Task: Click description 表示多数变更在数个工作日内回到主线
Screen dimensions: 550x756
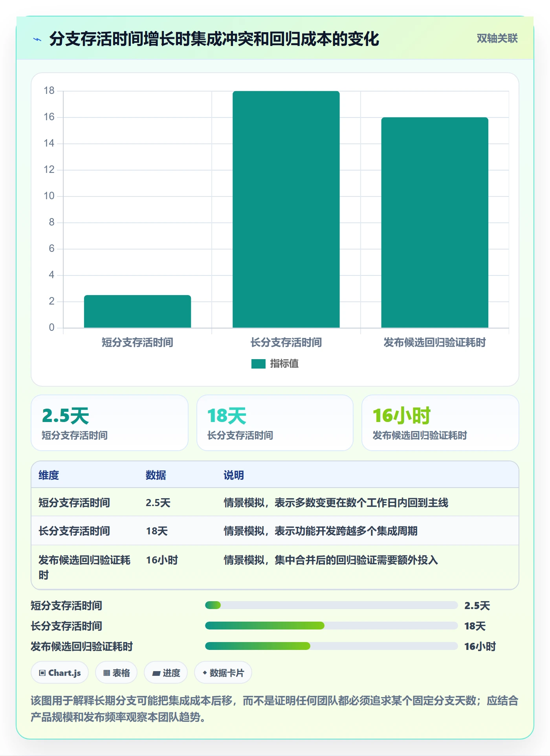Action: pos(361,503)
